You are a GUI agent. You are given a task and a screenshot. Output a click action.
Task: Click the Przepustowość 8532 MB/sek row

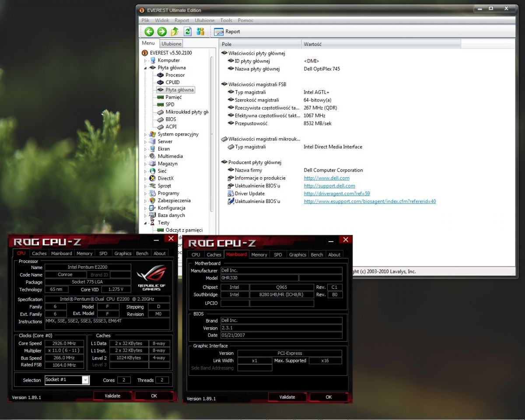(280, 123)
